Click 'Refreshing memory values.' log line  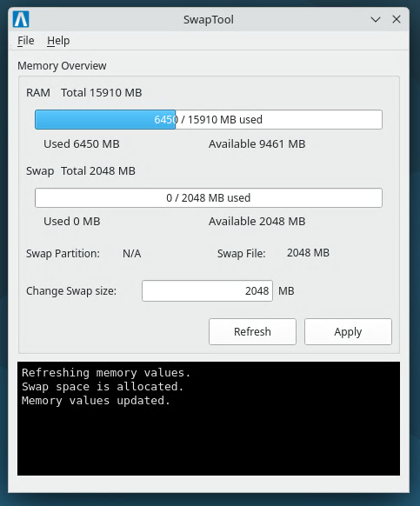pyautogui.click(x=106, y=373)
